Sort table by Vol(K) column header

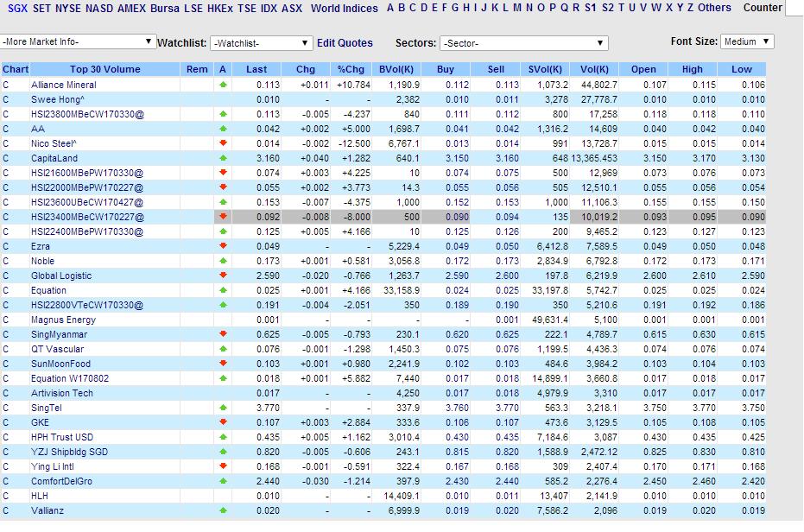[594, 69]
